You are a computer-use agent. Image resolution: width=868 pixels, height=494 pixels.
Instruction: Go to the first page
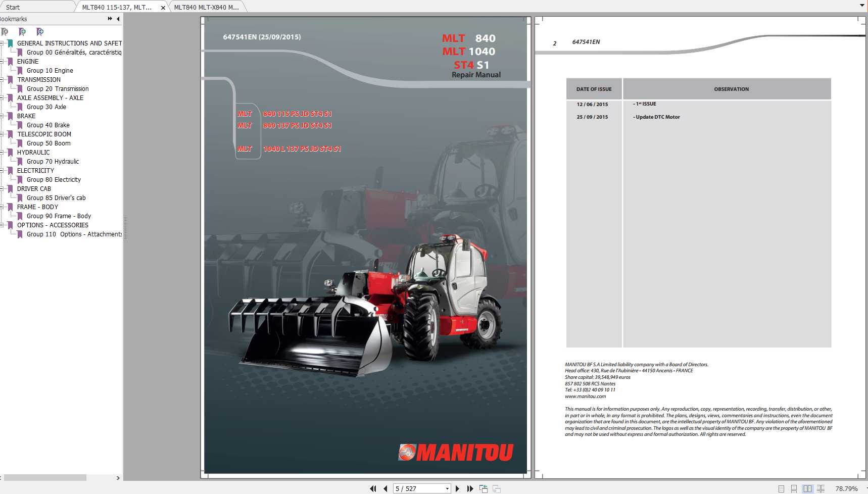tap(373, 488)
